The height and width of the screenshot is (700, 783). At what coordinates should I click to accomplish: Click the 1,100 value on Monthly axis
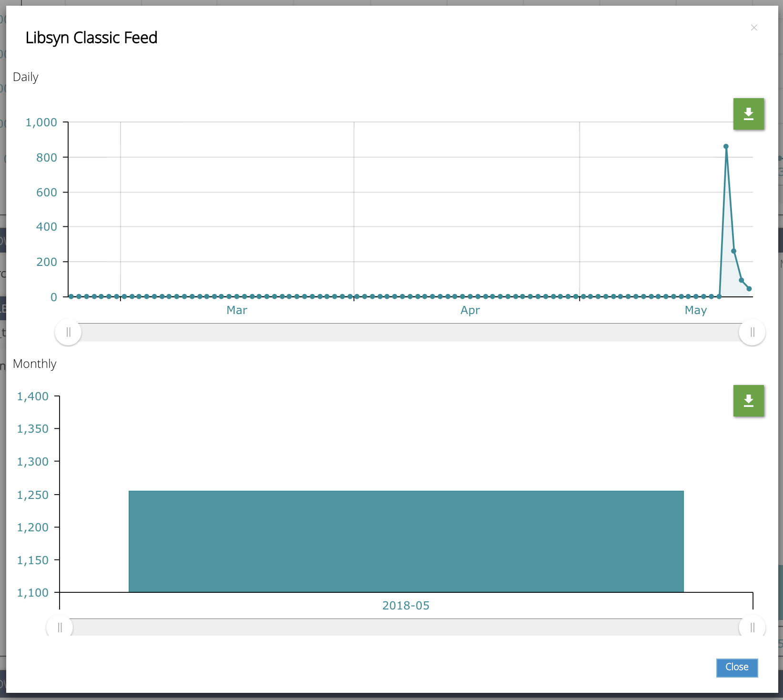[x=33, y=593]
